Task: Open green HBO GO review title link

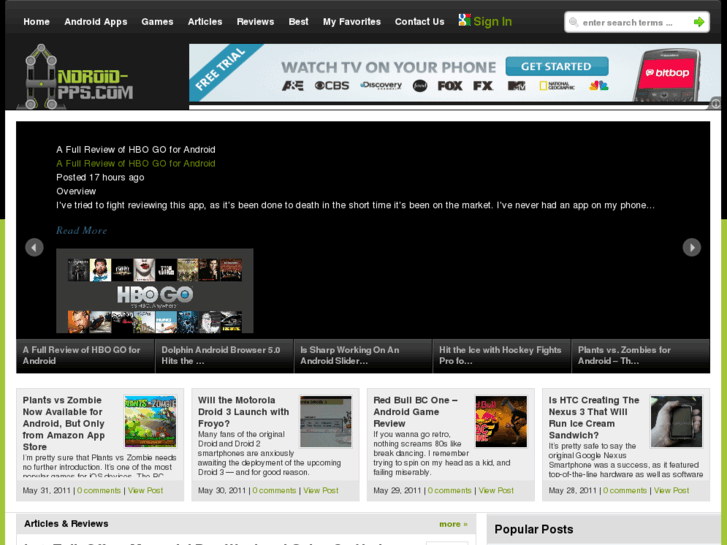Action: 135,163
